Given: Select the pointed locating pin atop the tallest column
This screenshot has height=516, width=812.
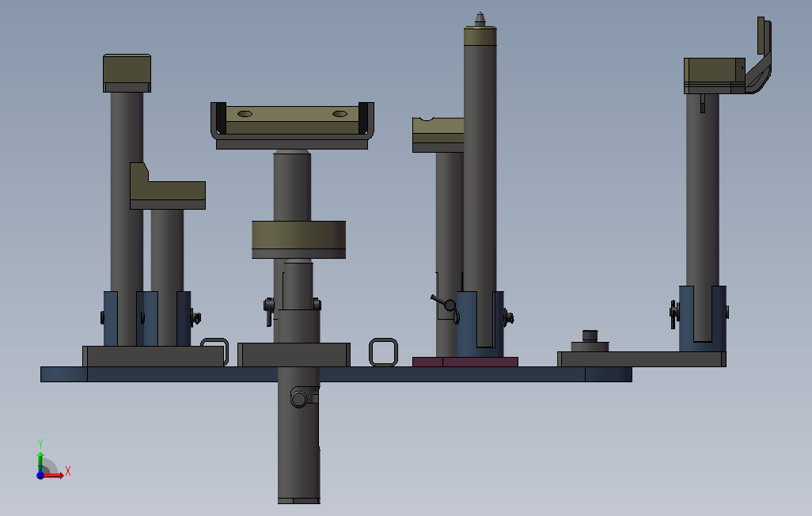Looking at the screenshot, I should click(x=480, y=19).
